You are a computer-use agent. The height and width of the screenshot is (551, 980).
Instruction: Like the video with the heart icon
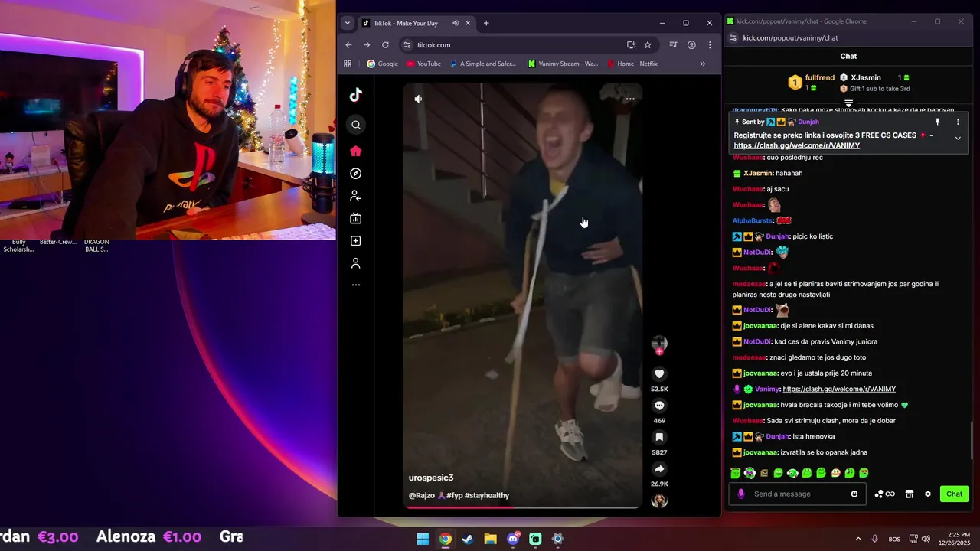pyautogui.click(x=659, y=374)
